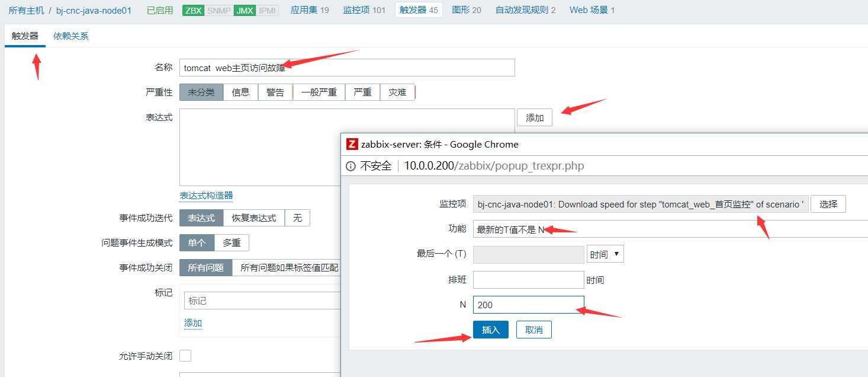Viewport: 868px width, 377px height.
Task: Open the bj-cnc-java-node01 host link
Action: tap(94, 10)
